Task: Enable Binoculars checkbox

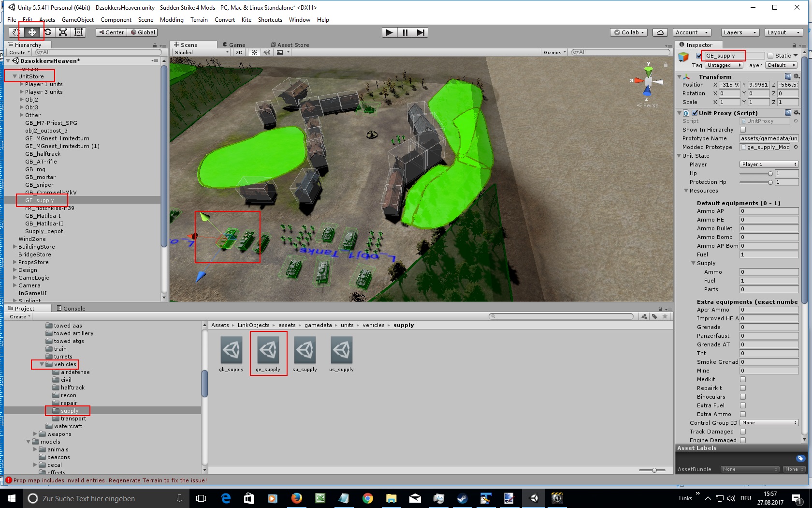Action: [x=743, y=397]
